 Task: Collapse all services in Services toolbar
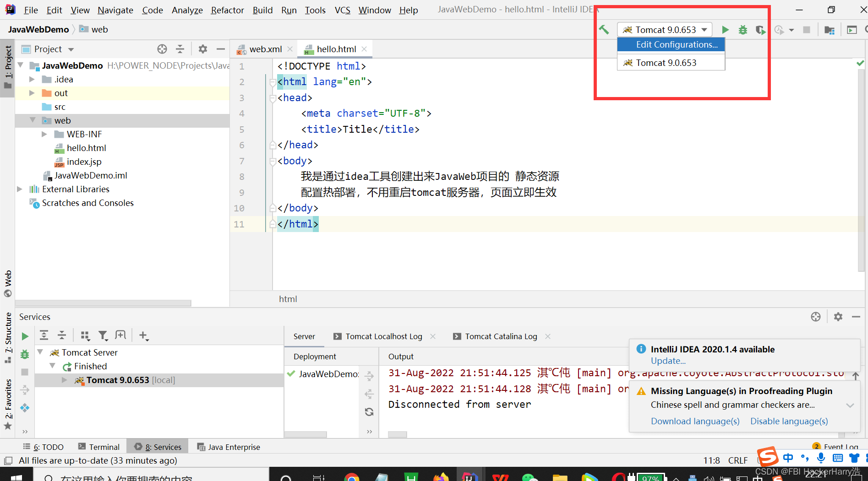click(62, 335)
